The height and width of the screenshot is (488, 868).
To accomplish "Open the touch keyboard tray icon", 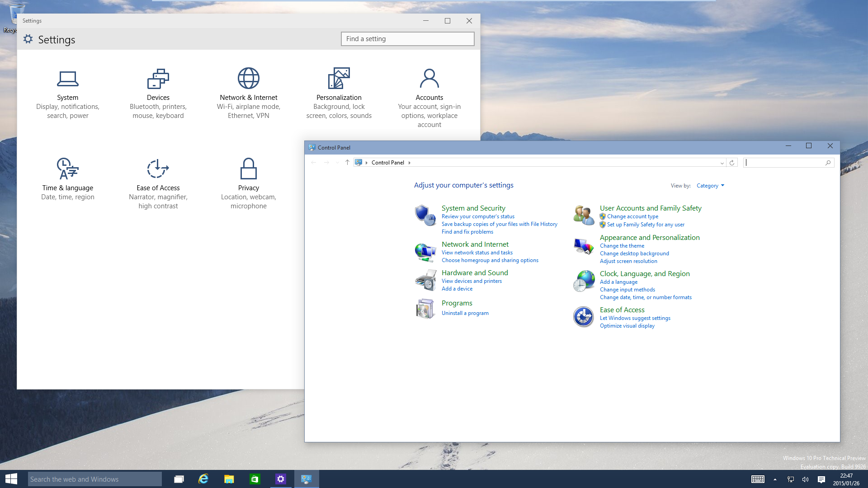I will pos(758,479).
